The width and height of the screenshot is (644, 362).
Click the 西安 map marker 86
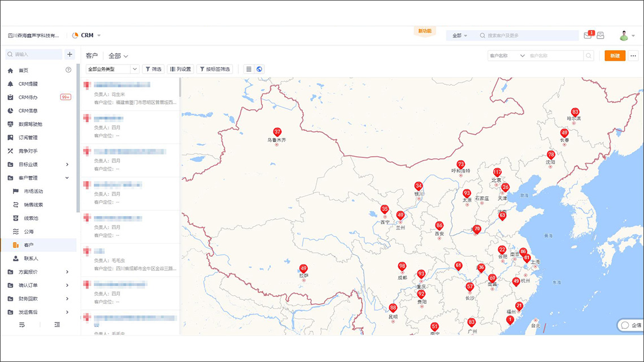(x=440, y=226)
